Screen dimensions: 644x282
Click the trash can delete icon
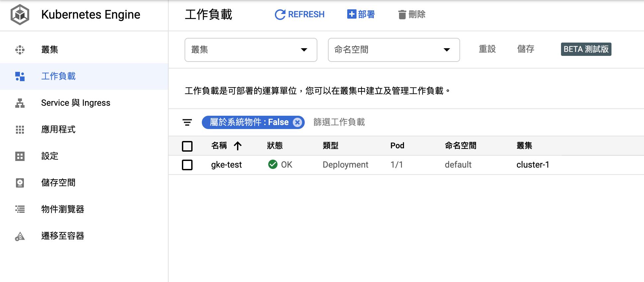pyautogui.click(x=402, y=15)
